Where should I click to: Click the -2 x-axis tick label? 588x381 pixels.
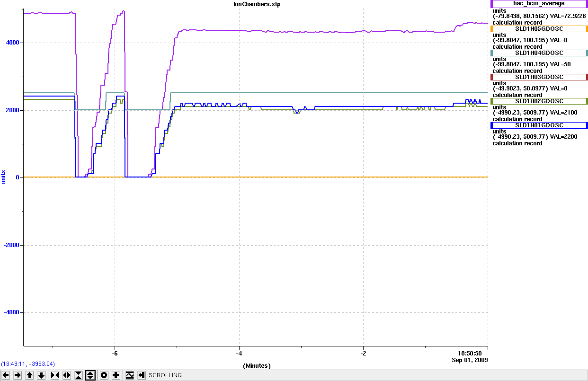tap(363, 353)
